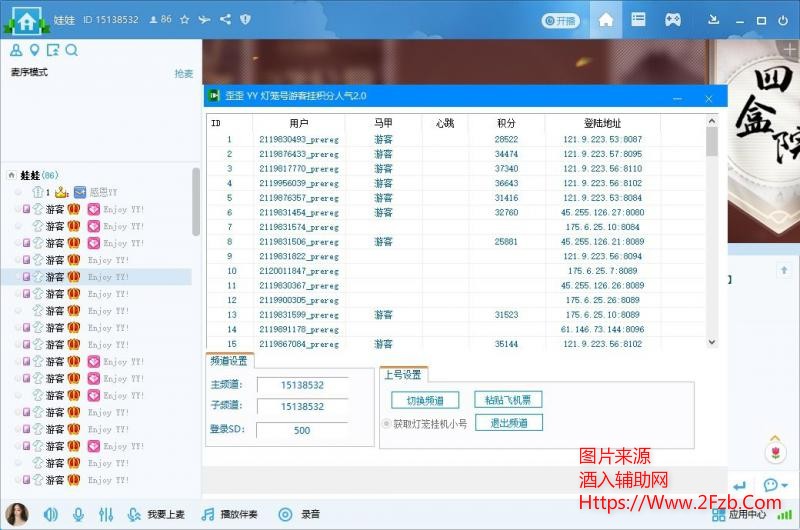The image size is (800, 530).
Task: Click the YY home logo icon
Action: coord(27,20)
